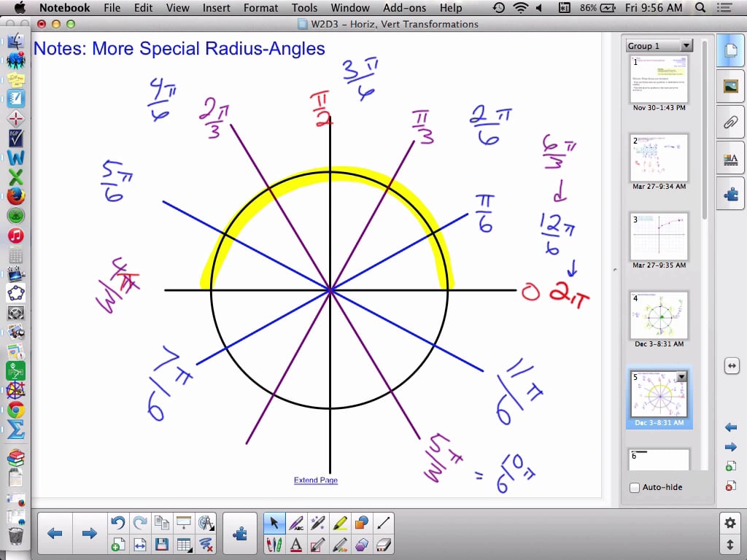Save the file with the floppy disk icon
Image resolution: width=747 pixels, height=560 pixels.
point(161,544)
